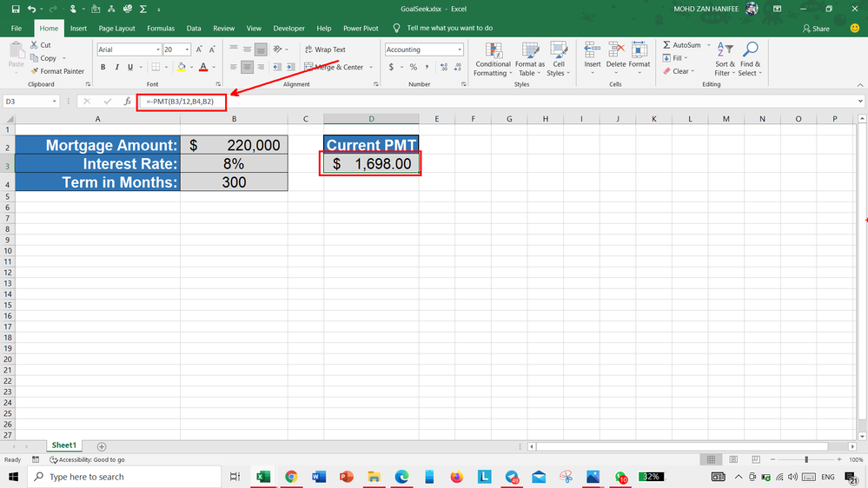Add a new sheet with plus button

(102, 446)
